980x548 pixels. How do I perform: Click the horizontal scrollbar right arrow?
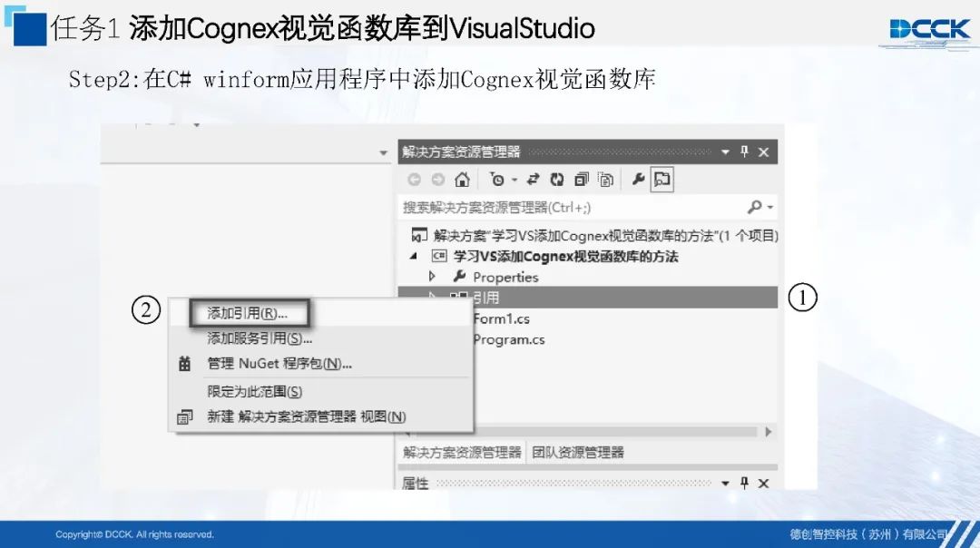pos(769,432)
